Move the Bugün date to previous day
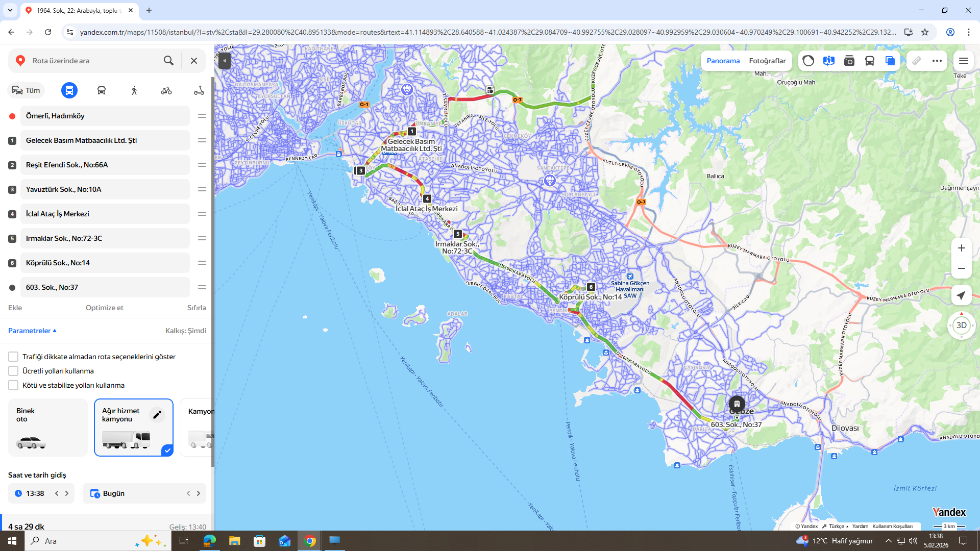This screenshot has width=980, height=551. point(188,493)
